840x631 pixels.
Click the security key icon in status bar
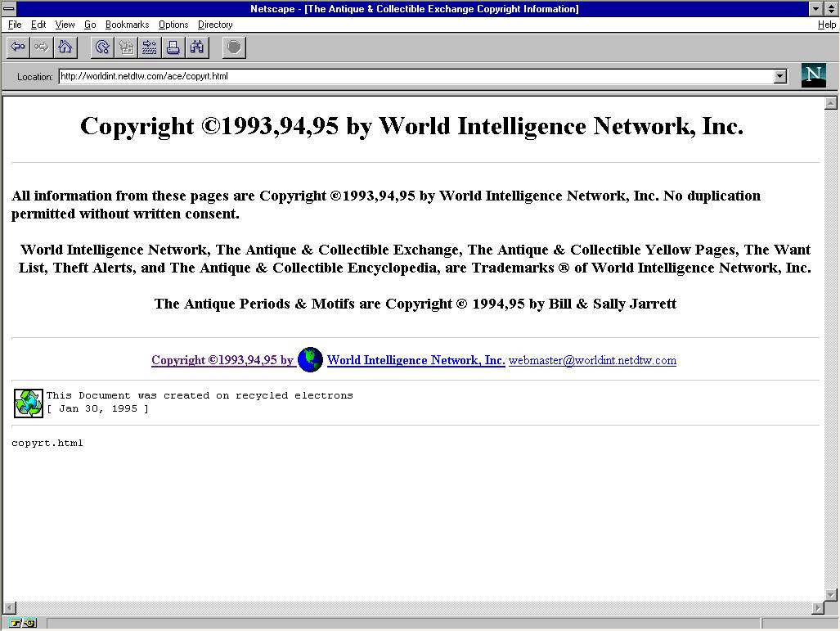[x=23, y=623]
